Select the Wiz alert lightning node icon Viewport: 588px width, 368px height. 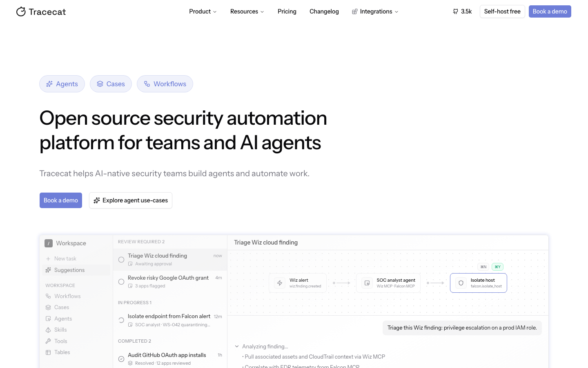point(280,283)
